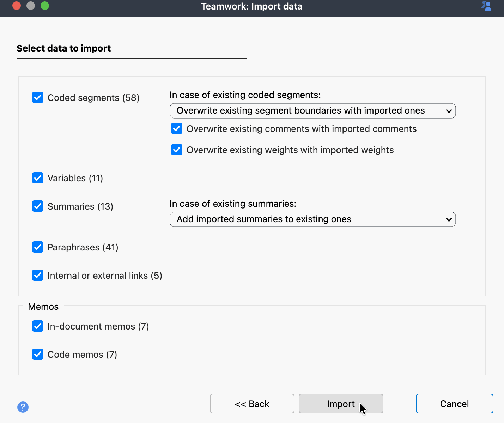Click the << Back button
Viewport: 504px width, 423px height.
[252, 404]
